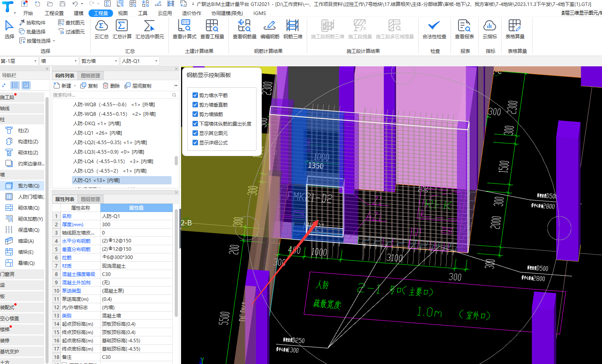Open the 第-1层 floor dropdown
The height and width of the screenshot is (364, 602).
(35, 61)
